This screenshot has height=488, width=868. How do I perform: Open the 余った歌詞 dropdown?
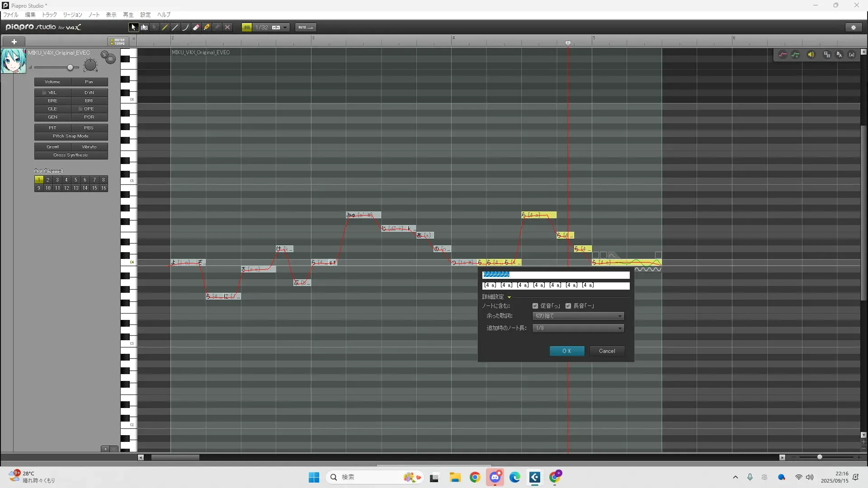click(x=578, y=316)
